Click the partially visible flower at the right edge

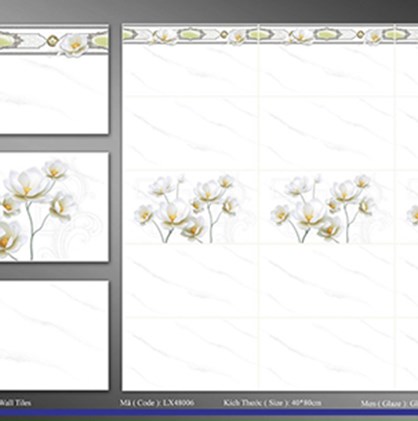coord(412,214)
